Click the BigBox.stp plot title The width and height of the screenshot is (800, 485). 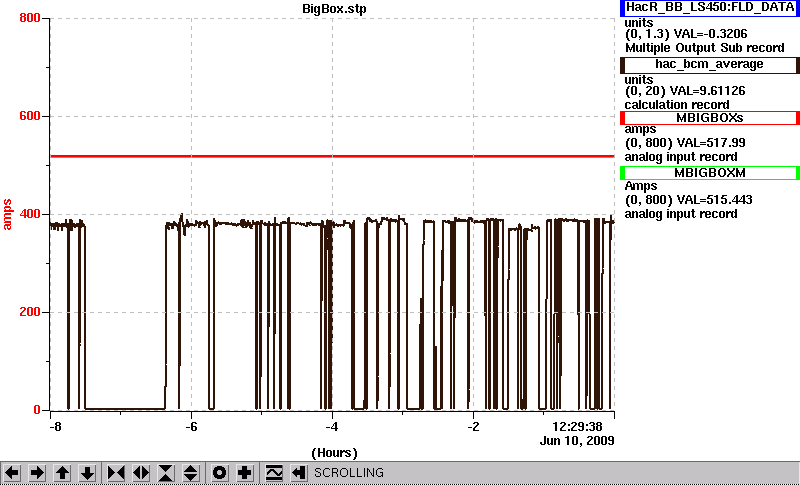[334, 9]
